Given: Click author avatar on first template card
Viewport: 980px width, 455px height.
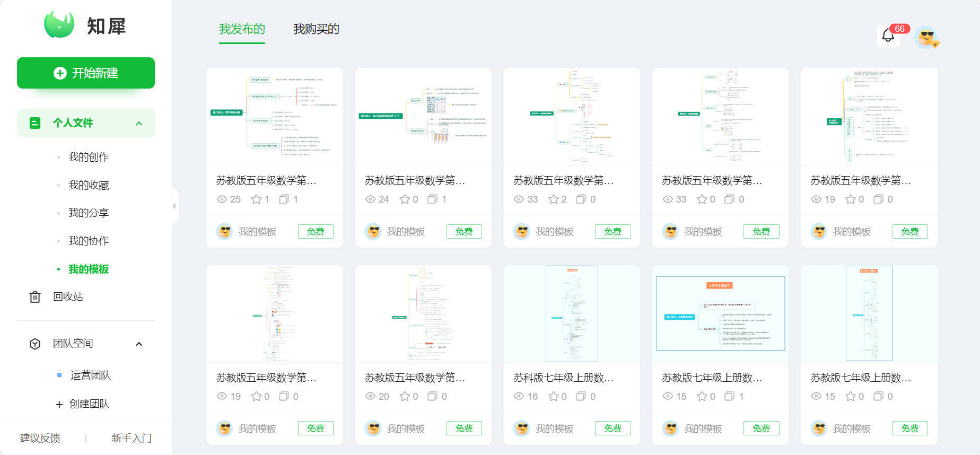Looking at the screenshot, I should click(x=225, y=231).
